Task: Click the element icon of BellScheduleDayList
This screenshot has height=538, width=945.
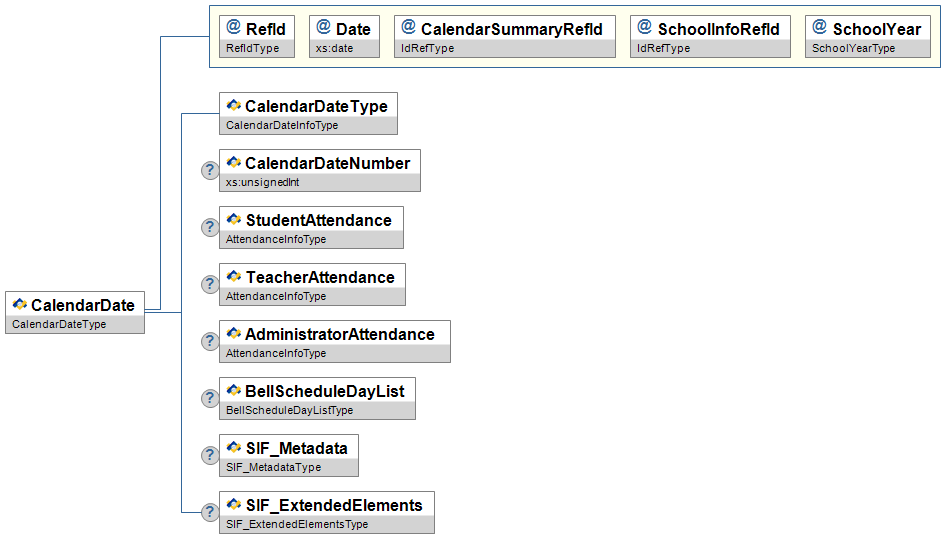Action: [x=234, y=390]
